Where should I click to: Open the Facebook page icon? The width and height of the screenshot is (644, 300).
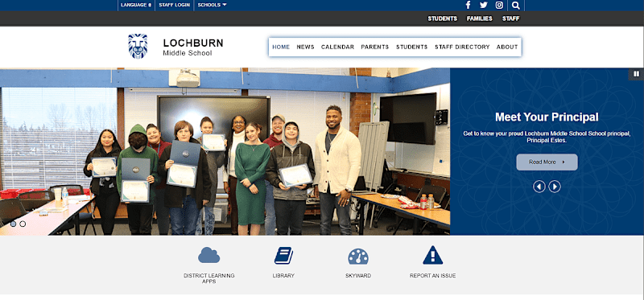point(468,5)
